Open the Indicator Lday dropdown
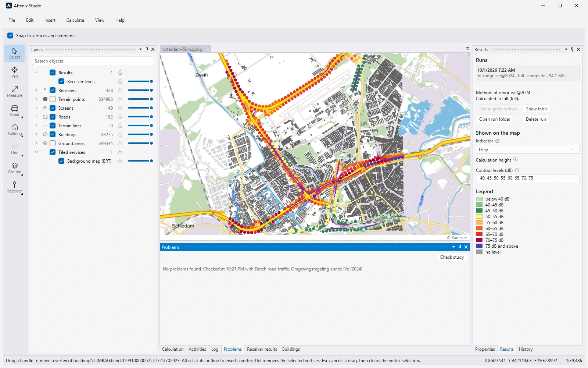Screen dimensions: 588x368 pyautogui.click(x=527, y=149)
